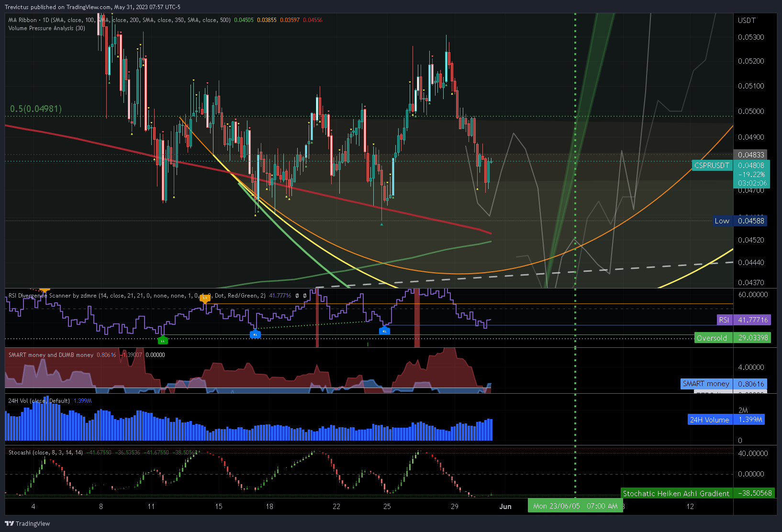Click the 0.05300 price axis tick
This screenshot has height=532, width=782.
751,37
